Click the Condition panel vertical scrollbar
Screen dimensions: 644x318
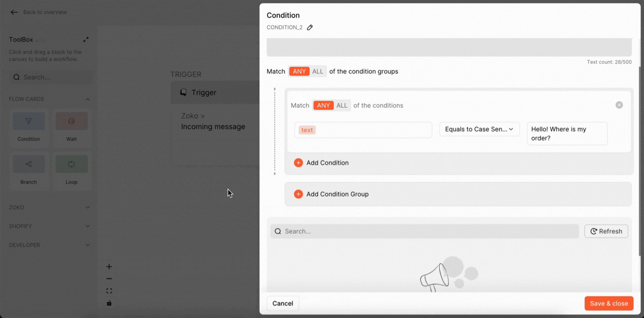640,162
